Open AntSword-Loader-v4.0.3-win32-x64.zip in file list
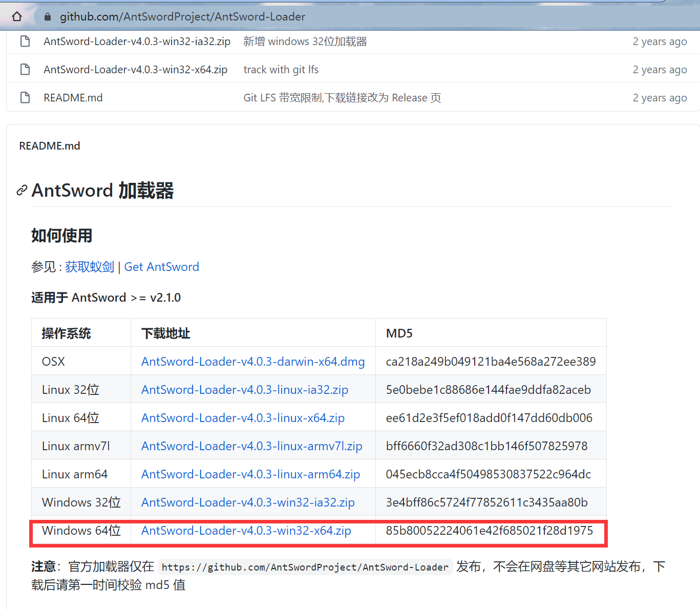 coord(135,70)
